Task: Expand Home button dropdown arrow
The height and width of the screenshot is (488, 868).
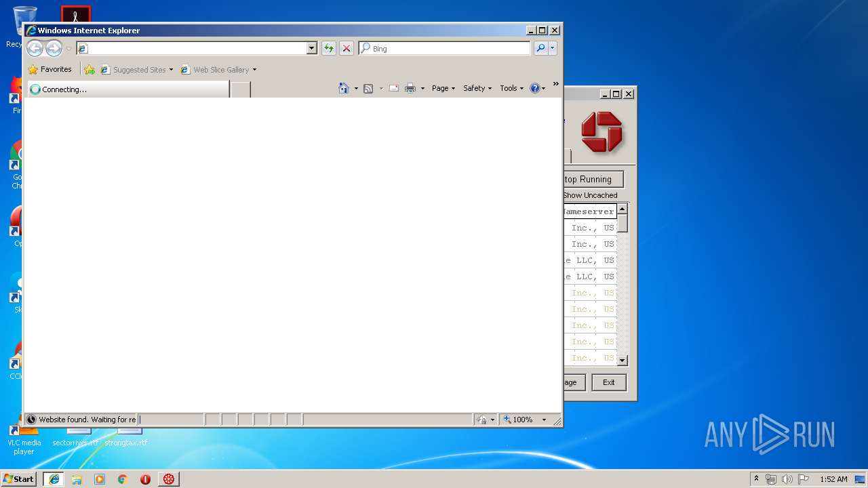Action: point(356,88)
